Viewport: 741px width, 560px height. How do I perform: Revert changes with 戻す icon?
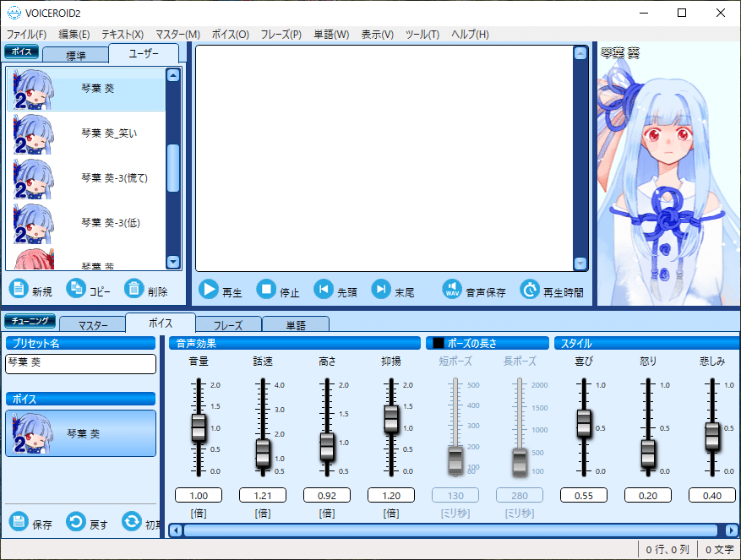[x=75, y=522]
